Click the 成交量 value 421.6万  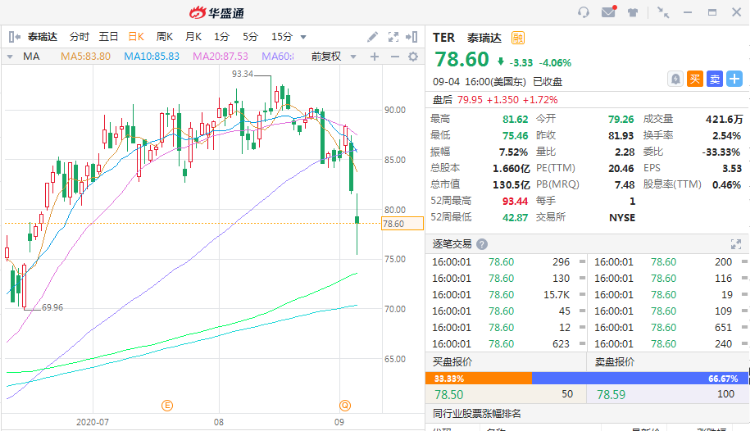[x=724, y=120]
